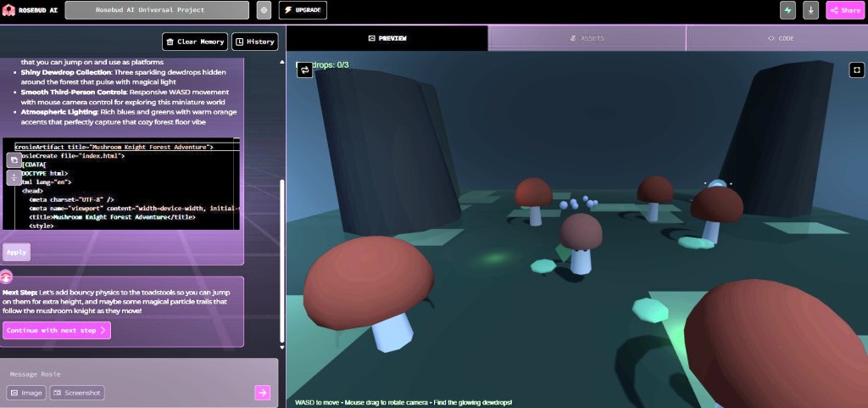Screen dimensions: 868x408
Task: Send message with the pink arrow button
Action: click(x=263, y=392)
